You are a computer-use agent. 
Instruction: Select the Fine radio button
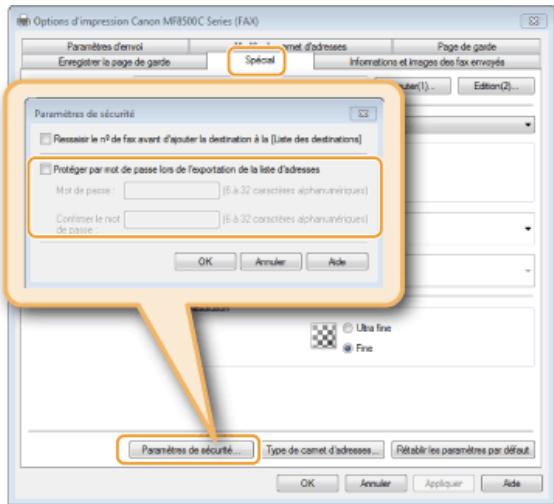(x=348, y=348)
